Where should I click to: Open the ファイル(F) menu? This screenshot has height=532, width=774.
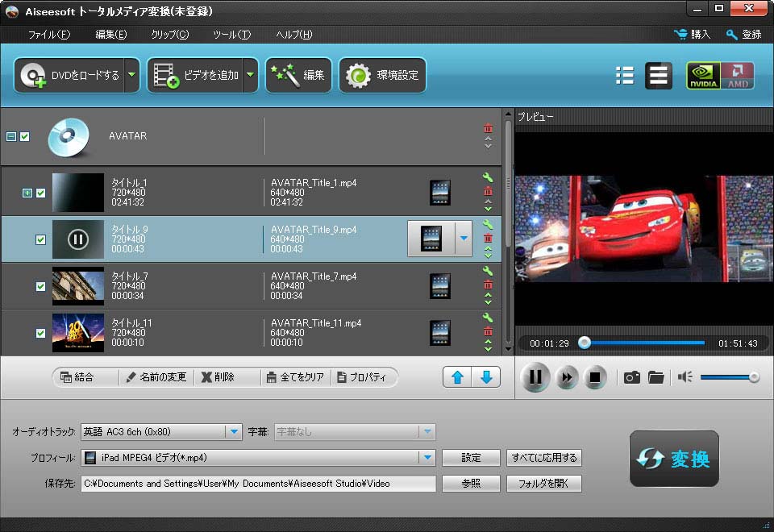click(x=49, y=34)
